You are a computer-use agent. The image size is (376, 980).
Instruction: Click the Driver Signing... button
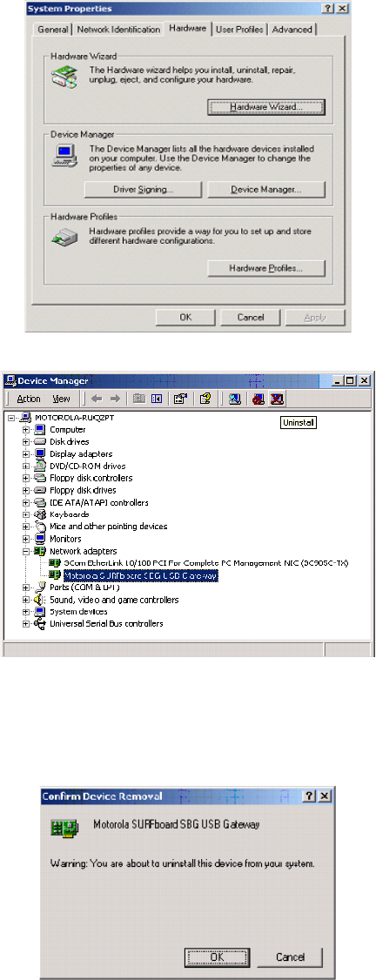click(143, 189)
